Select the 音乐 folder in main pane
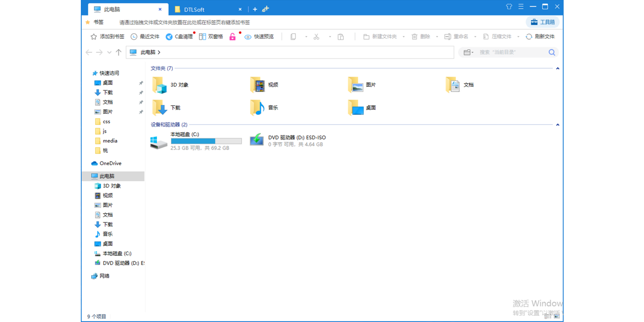This screenshot has height=322, width=644. [265, 108]
